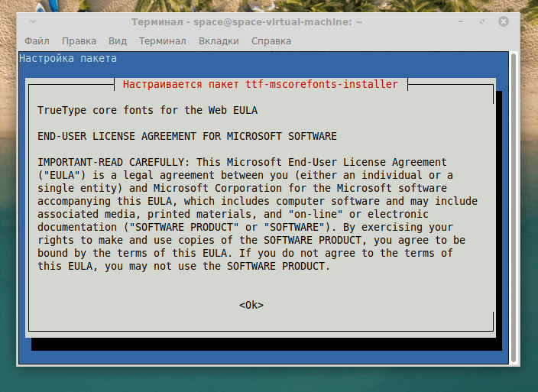The width and height of the screenshot is (538, 392).
Task: Click the 'IMPORTANT-READ CAREFULLY' paragraph start
Action: tap(114, 162)
